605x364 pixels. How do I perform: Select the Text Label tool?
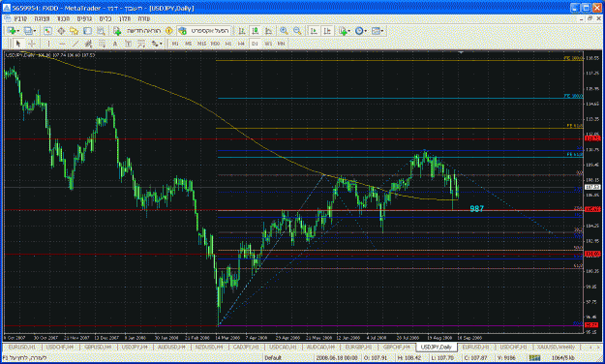(128, 44)
